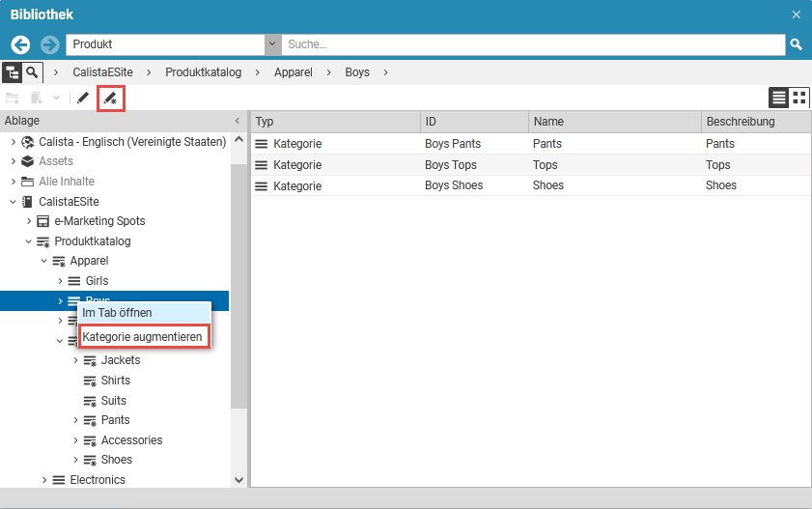Click the globe icon beside Calista - Englisch
The image size is (812, 509).
[28, 142]
